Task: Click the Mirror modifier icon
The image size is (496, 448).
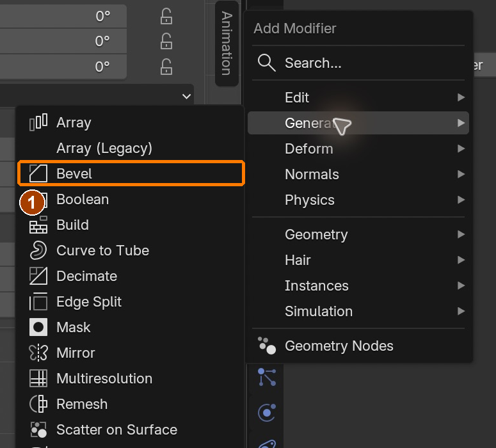Action: pos(38,353)
